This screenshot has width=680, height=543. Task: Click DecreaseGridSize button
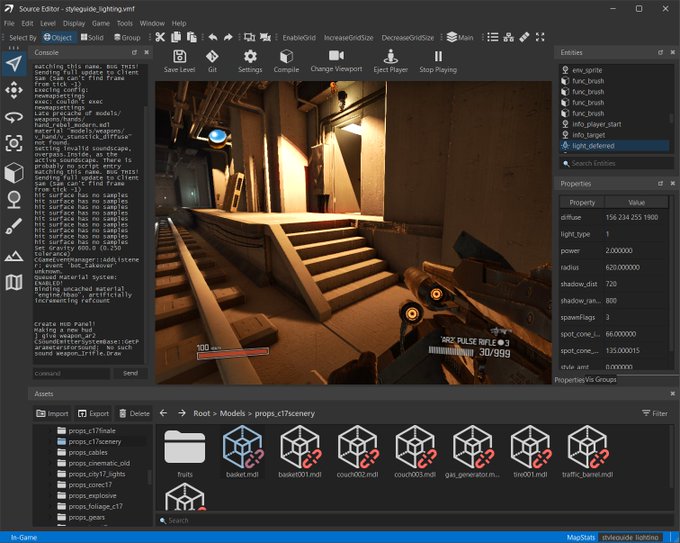coord(408,38)
